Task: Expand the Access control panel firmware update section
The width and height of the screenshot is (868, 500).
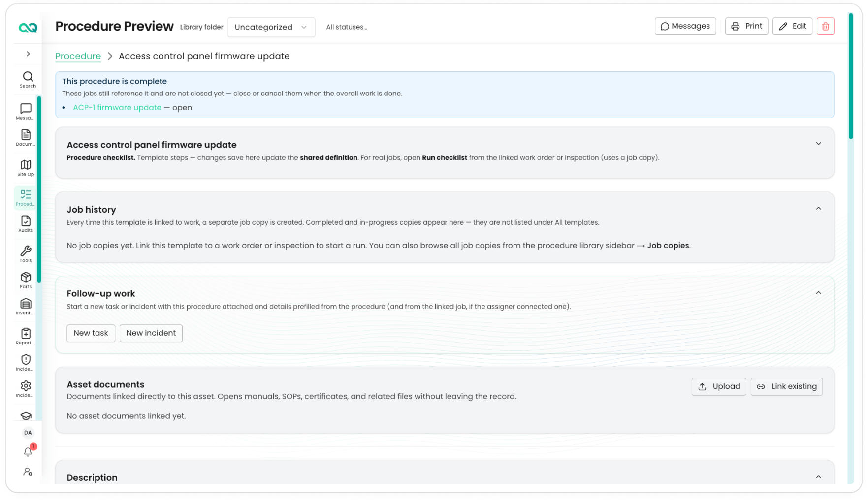Action: point(818,144)
